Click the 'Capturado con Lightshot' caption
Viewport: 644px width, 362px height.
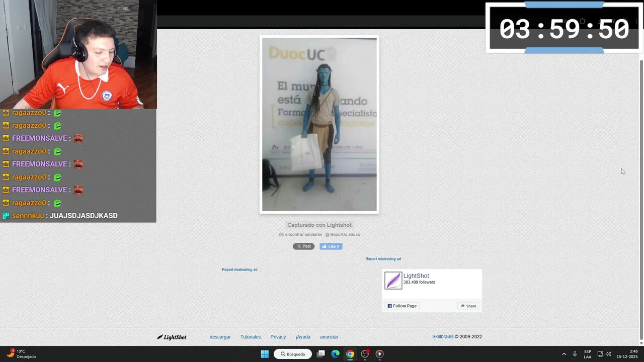[319, 225]
